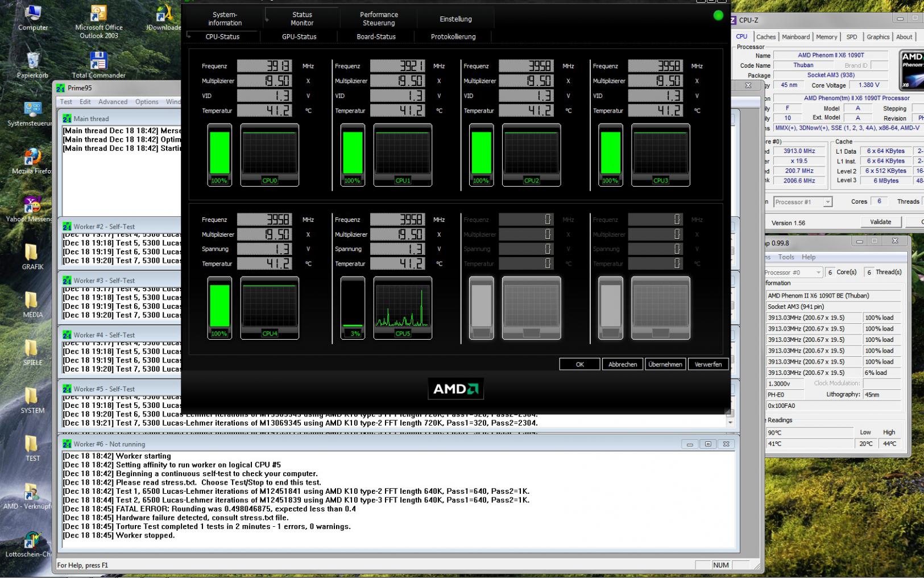Viewport: 924px width, 578px height.
Task: Click the Worker #5 window icon
Action: [x=67, y=389]
